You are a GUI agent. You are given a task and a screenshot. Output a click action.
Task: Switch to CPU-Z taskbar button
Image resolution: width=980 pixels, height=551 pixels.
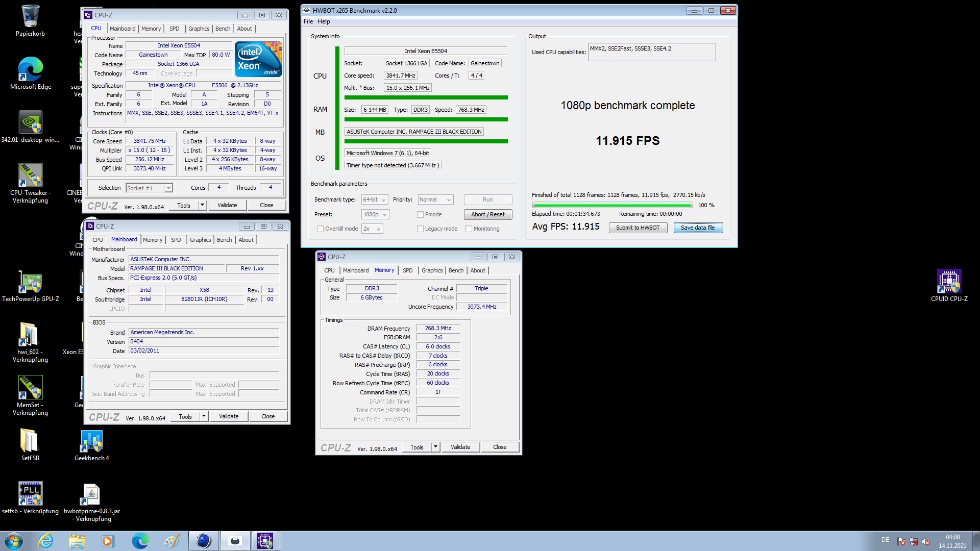[265, 541]
